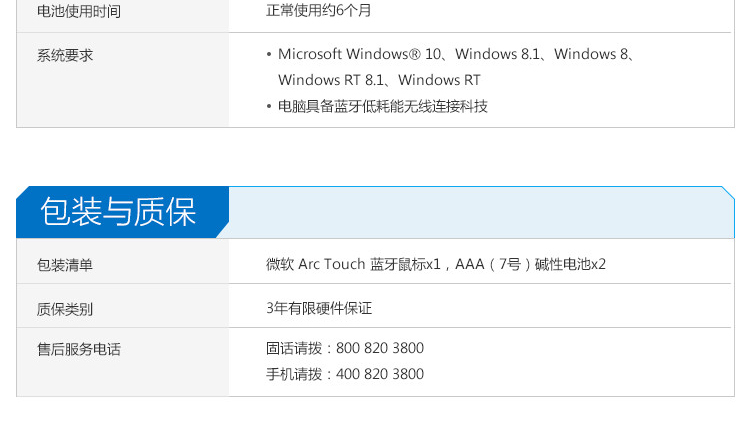The width and height of the screenshot is (750, 426).
Task: Select the 正常使用约6个月 battery life value
Action: pos(318,11)
